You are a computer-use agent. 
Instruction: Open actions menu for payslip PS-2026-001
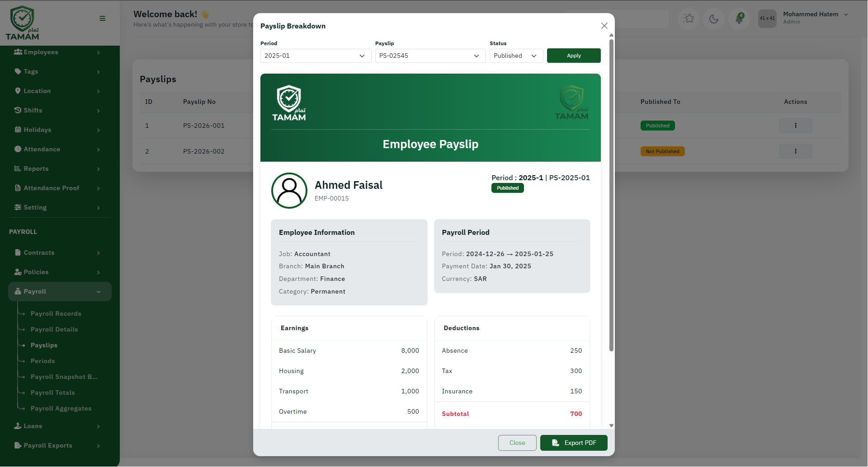[795, 126]
